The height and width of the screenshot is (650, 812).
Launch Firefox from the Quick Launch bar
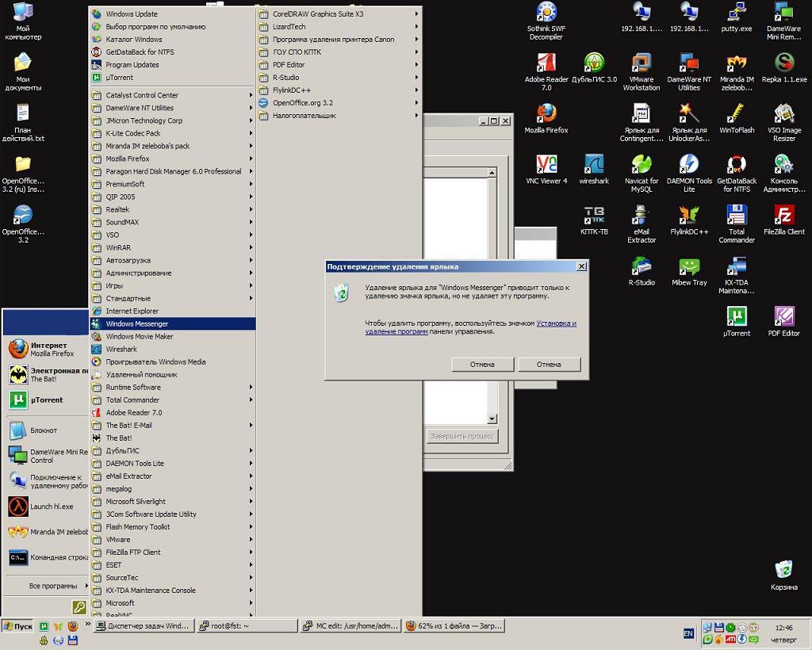click(72, 626)
